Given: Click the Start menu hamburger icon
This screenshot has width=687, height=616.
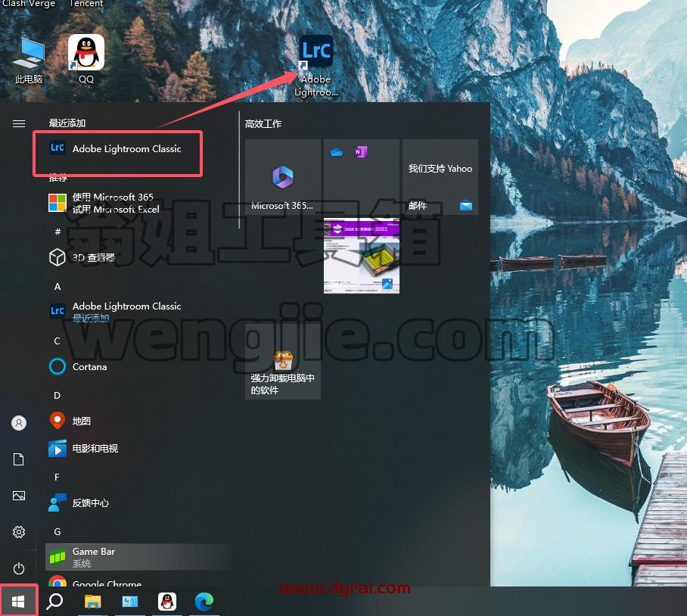Looking at the screenshot, I should tap(19, 123).
